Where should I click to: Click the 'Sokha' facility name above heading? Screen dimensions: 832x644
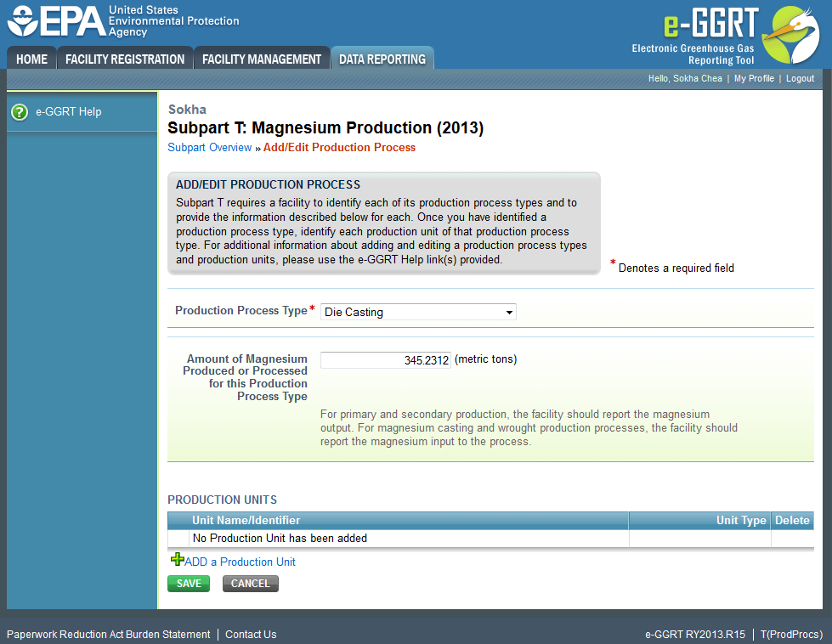tap(187, 110)
